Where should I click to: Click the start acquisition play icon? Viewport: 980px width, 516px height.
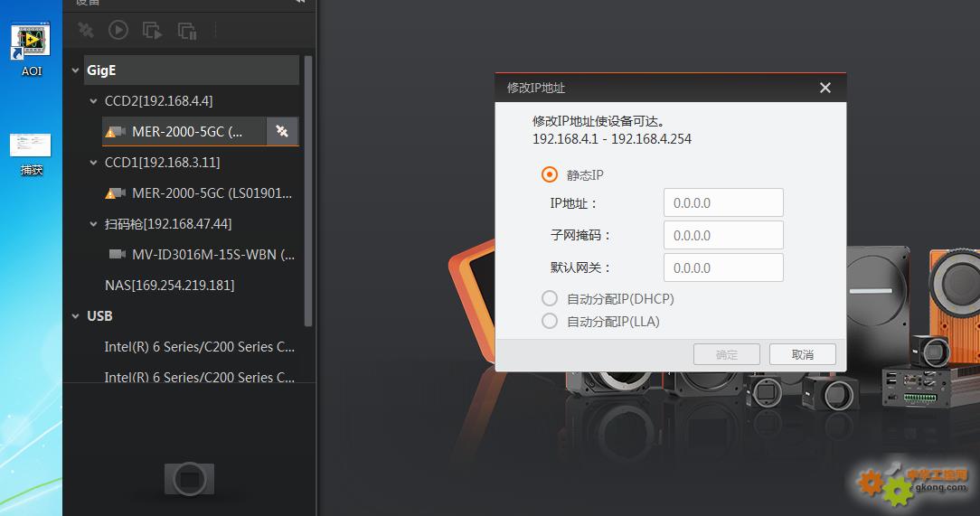[x=118, y=29]
